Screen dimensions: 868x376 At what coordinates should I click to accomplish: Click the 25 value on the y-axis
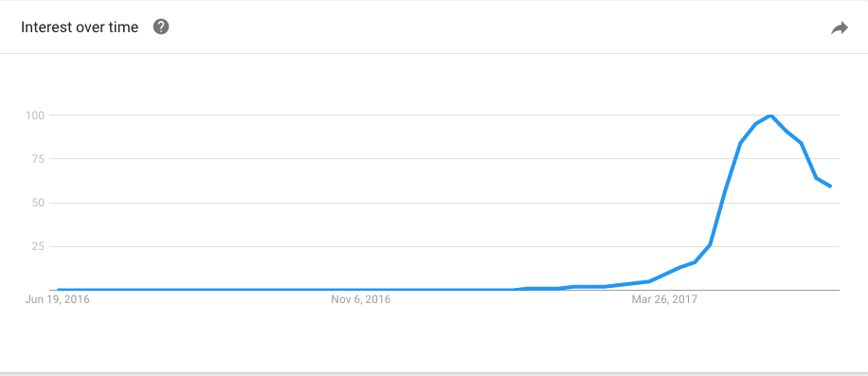[37, 246]
